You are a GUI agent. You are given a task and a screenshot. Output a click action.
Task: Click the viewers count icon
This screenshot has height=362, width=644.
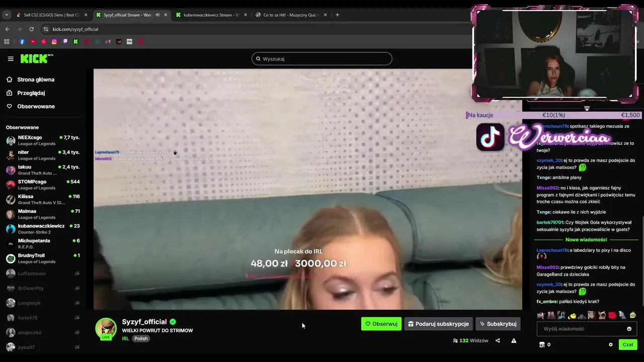coord(455,340)
